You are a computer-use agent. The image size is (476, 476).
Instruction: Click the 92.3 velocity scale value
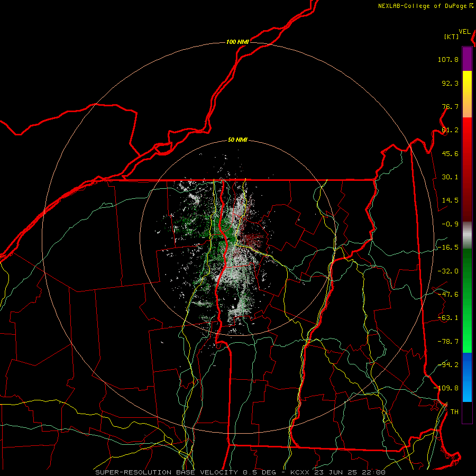(x=450, y=83)
